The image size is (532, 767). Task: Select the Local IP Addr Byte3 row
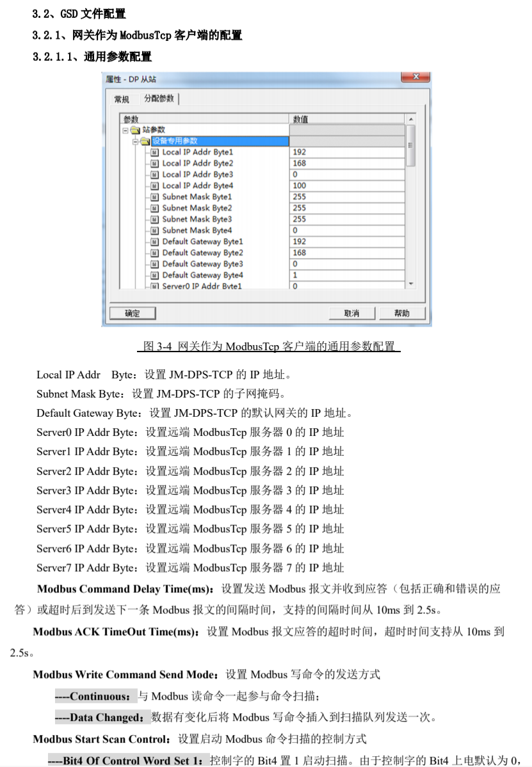click(x=198, y=175)
